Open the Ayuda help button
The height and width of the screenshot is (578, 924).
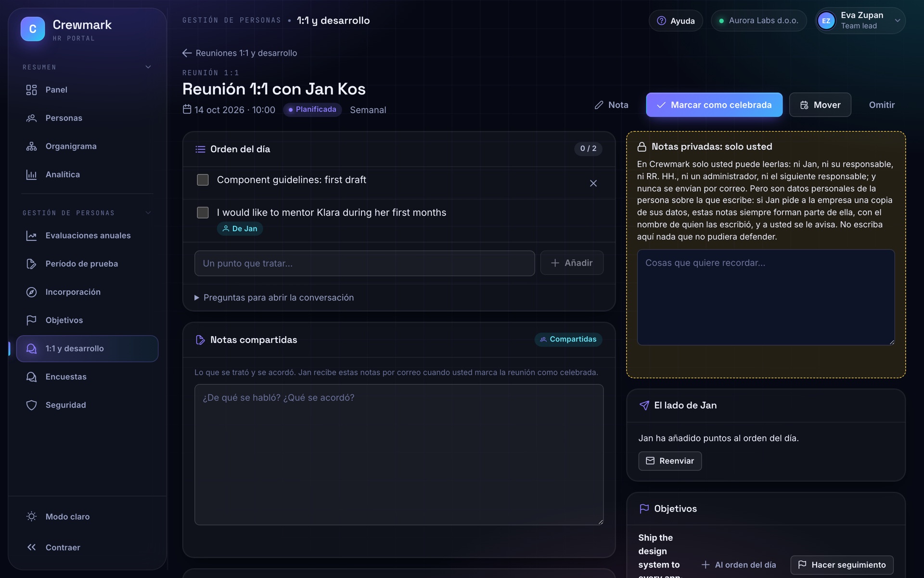(x=676, y=21)
